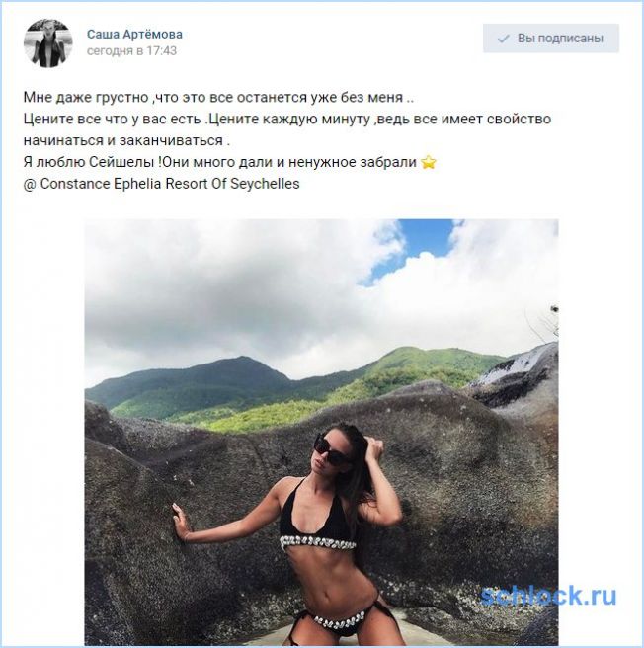
Task: Click the @ symbol before Constance
Action: click(30, 185)
